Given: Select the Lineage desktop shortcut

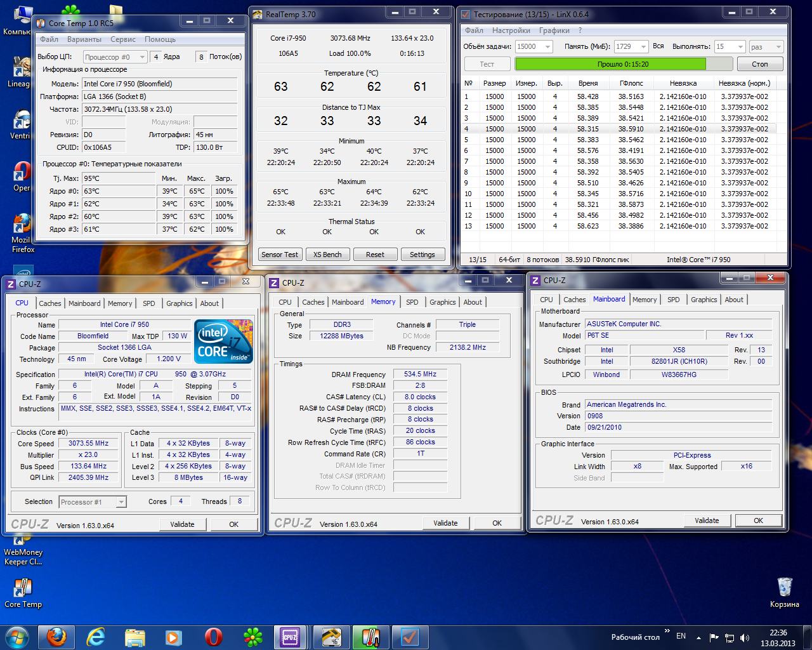Looking at the screenshot, I should 21,72.
